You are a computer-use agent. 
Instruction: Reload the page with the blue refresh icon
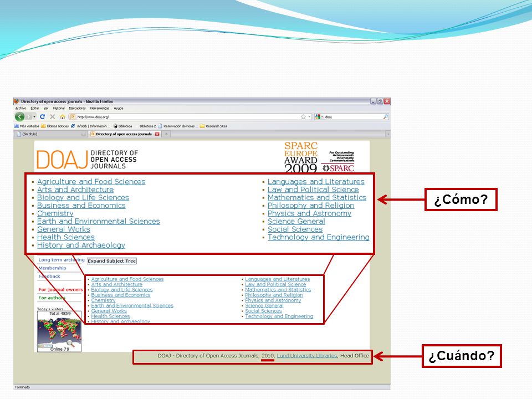coord(43,117)
